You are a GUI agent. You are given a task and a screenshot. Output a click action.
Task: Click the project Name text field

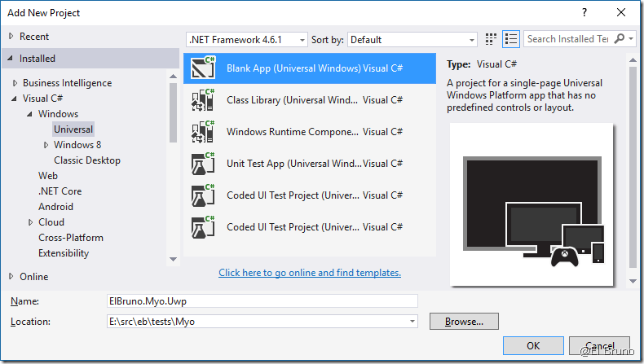click(262, 300)
